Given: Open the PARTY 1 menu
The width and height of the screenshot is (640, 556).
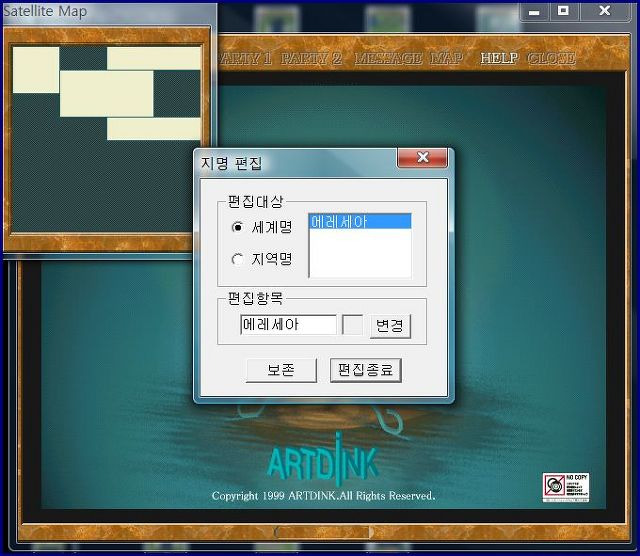Looking at the screenshot, I should coord(244,58).
